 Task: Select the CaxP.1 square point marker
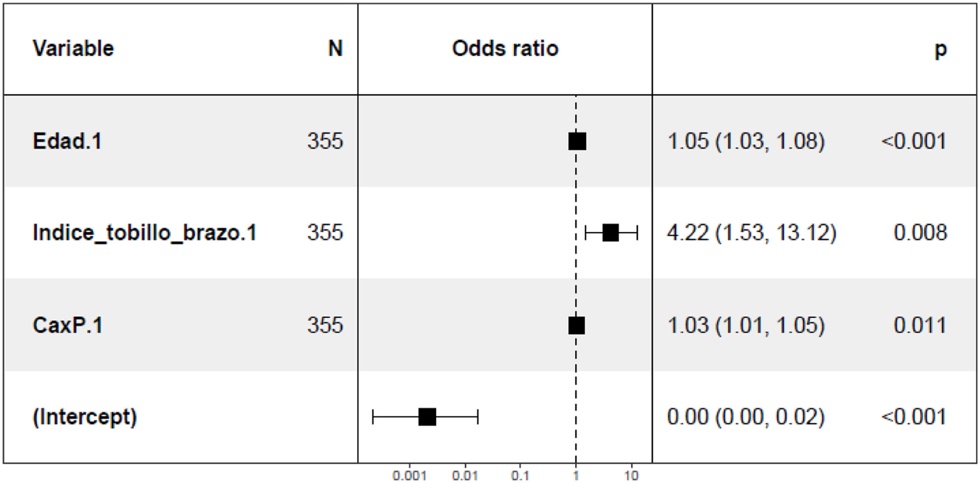(576, 326)
